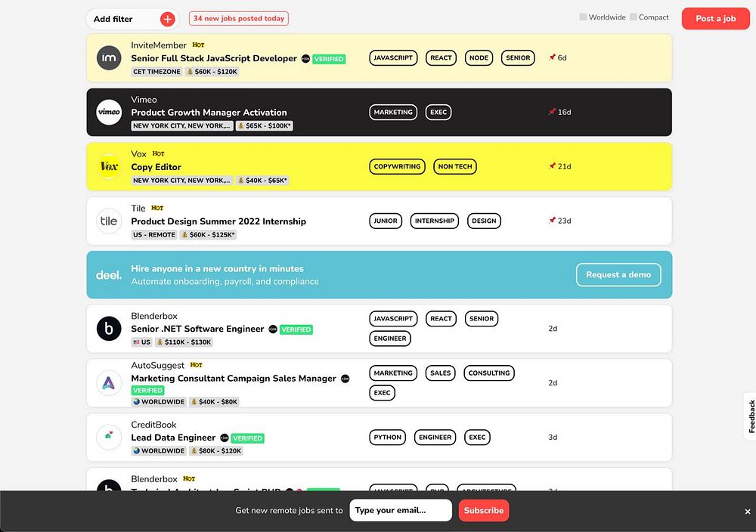Screen dimensions: 756x532
Task: Toggle the Worldwide checkbox
Action: 583,17
